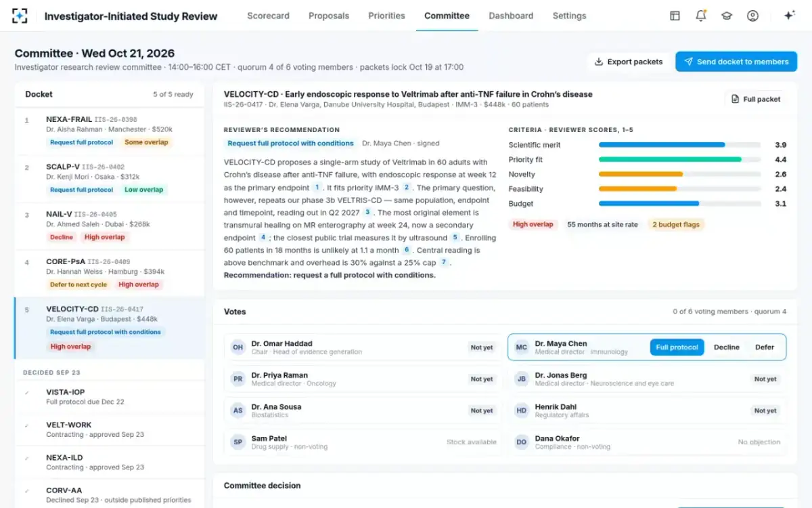Click Ana Sousa's AS avatar
The image size is (812, 508).
pos(238,410)
